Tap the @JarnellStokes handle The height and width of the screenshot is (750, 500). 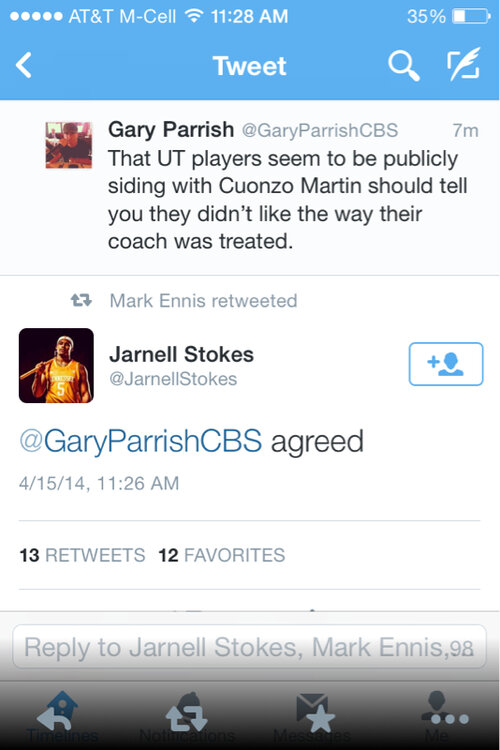click(173, 379)
